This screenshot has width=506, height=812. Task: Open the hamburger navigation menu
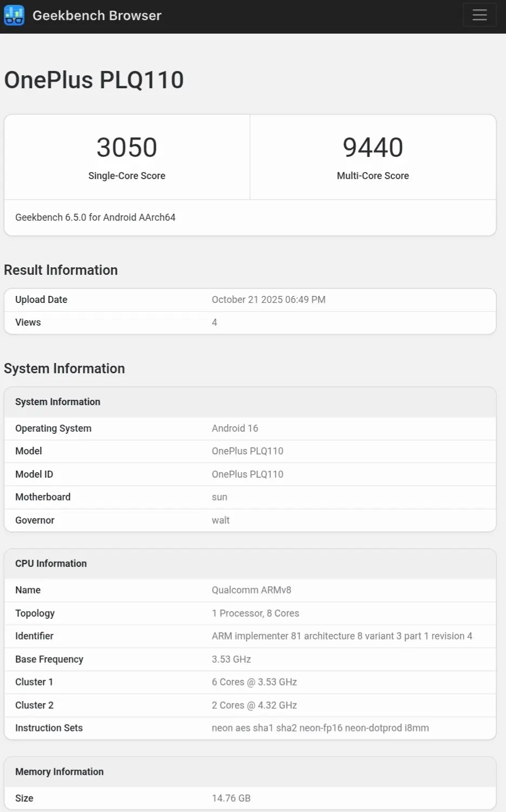coord(479,15)
